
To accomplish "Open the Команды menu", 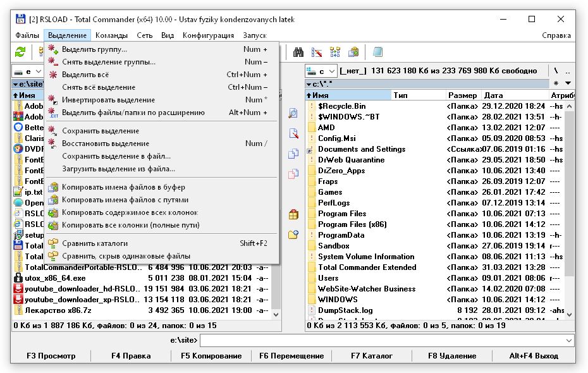I will click(x=111, y=35).
